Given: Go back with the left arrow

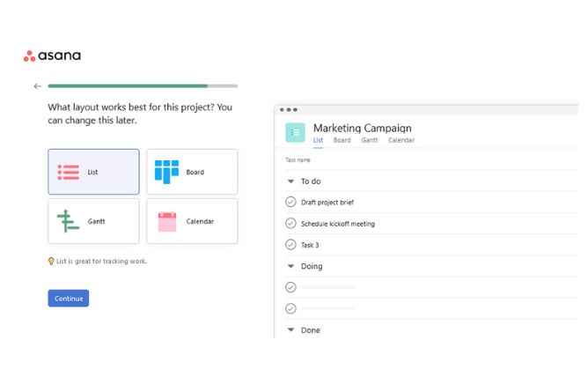Looking at the screenshot, I should pos(38,86).
